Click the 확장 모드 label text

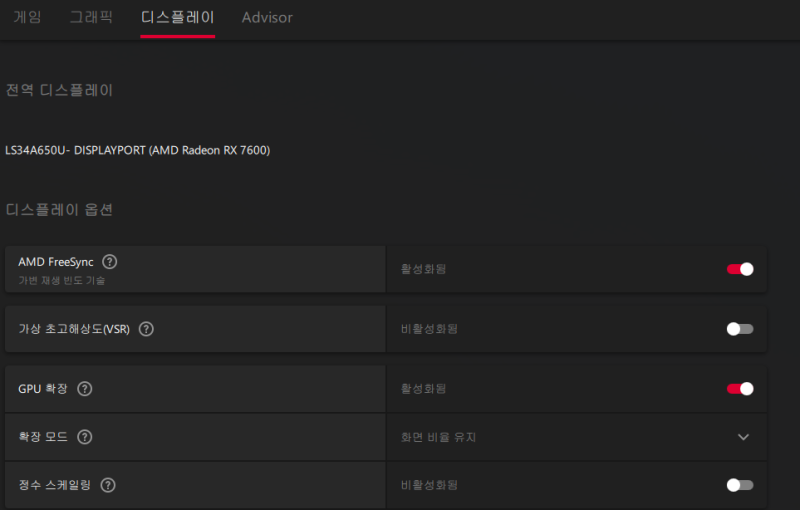(43, 437)
